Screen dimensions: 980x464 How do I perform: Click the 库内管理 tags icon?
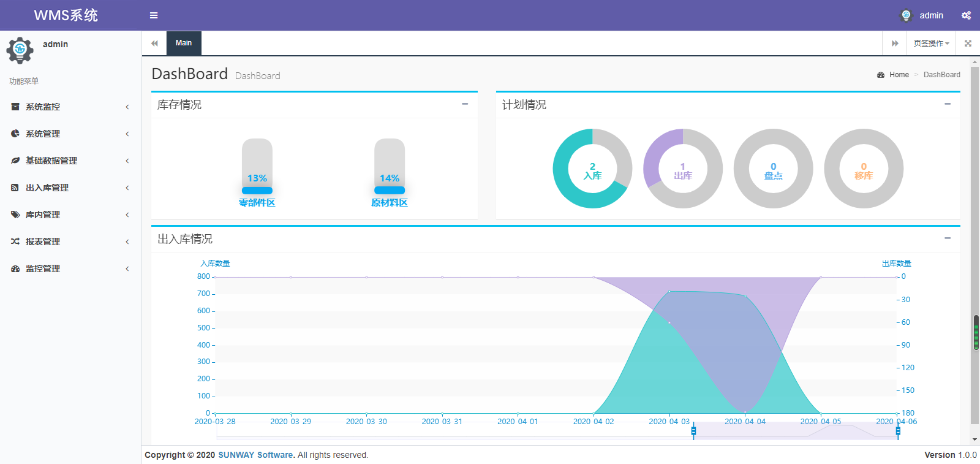(x=15, y=215)
